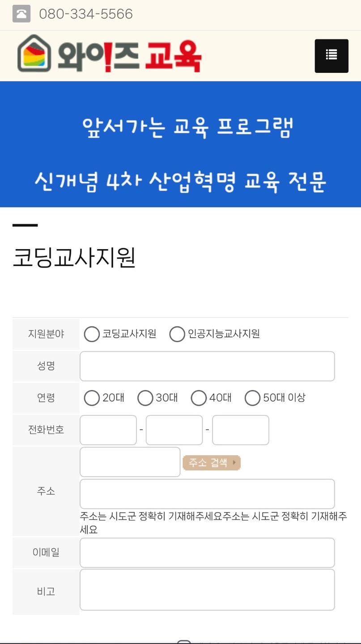Click the detailed address input field
The height and width of the screenshot is (644, 361).
[x=207, y=494]
